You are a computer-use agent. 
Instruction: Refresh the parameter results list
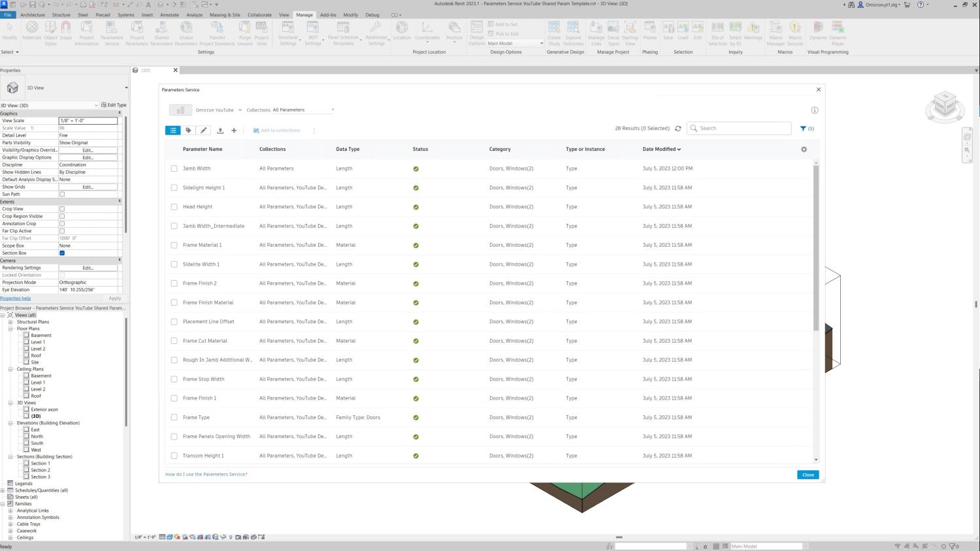tap(678, 129)
